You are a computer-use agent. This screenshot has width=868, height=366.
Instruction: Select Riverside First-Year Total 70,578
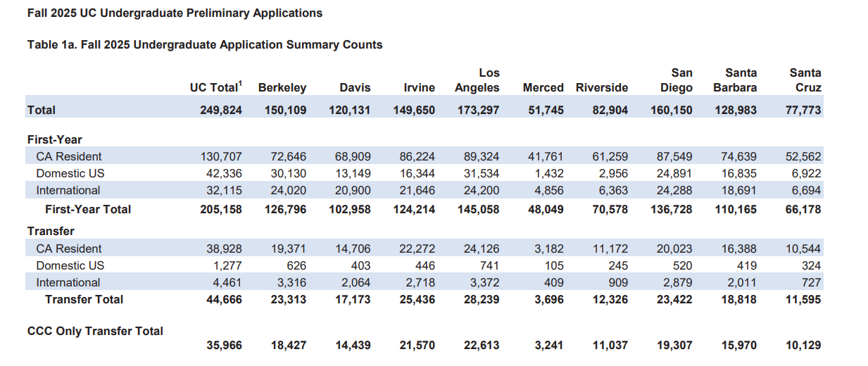610,209
